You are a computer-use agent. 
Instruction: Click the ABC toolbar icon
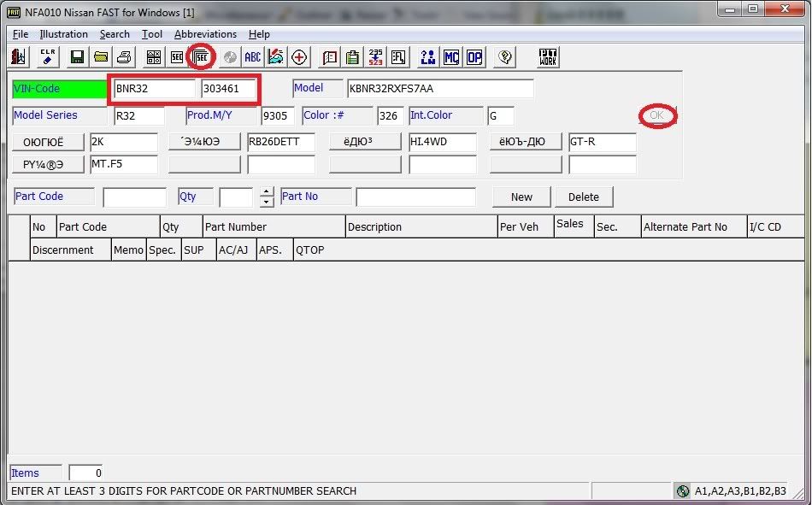(253, 57)
